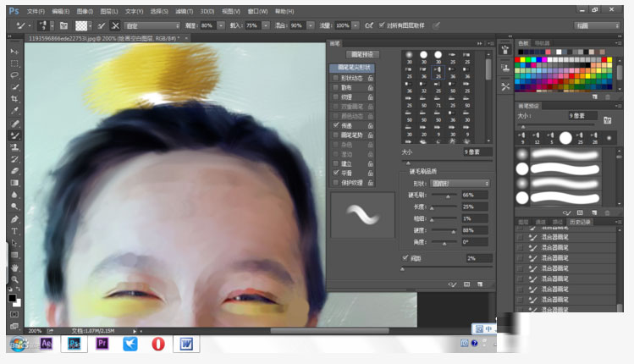Select the Lasso tool
Viewport: 634px width, 364px height.
pyautogui.click(x=14, y=75)
